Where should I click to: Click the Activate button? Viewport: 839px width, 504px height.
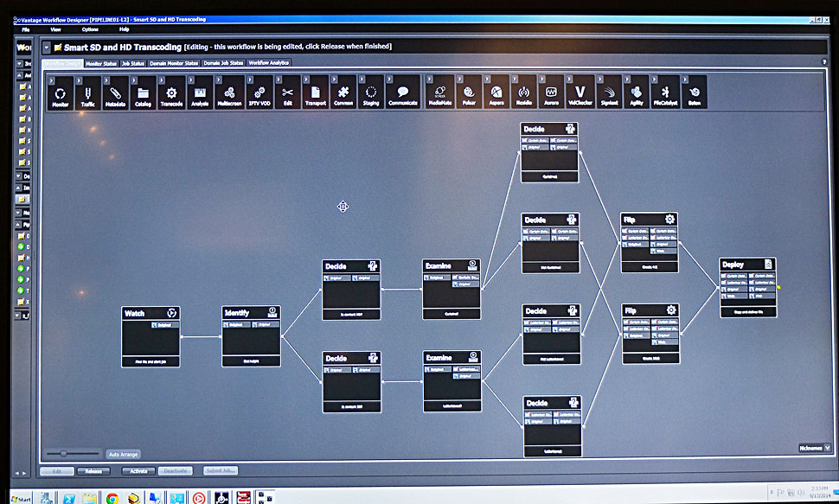tap(138, 471)
